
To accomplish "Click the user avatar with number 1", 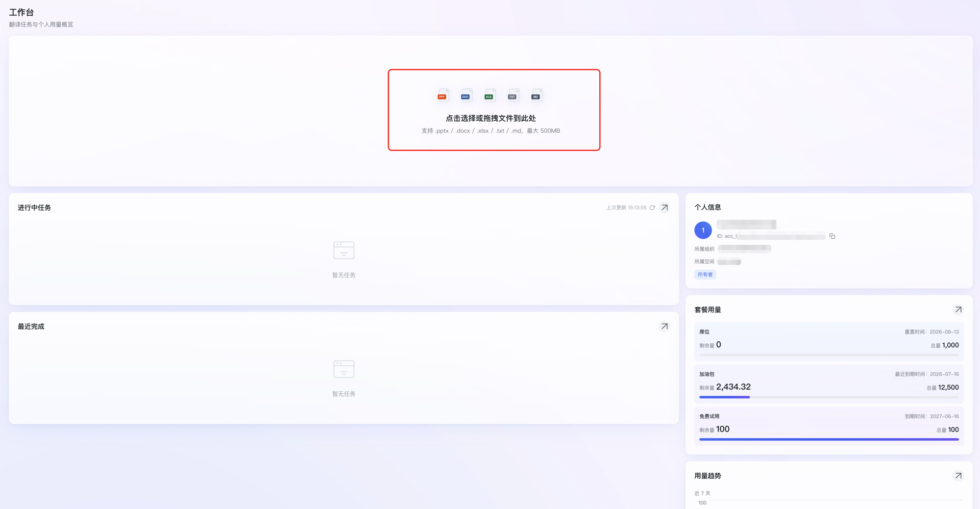I will click(703, 230).
